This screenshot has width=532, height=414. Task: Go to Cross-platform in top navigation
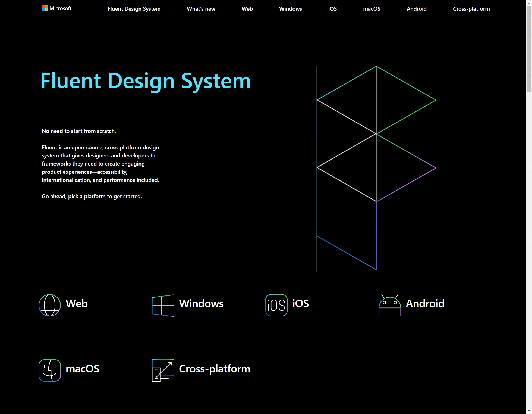[x=471, y=9]
